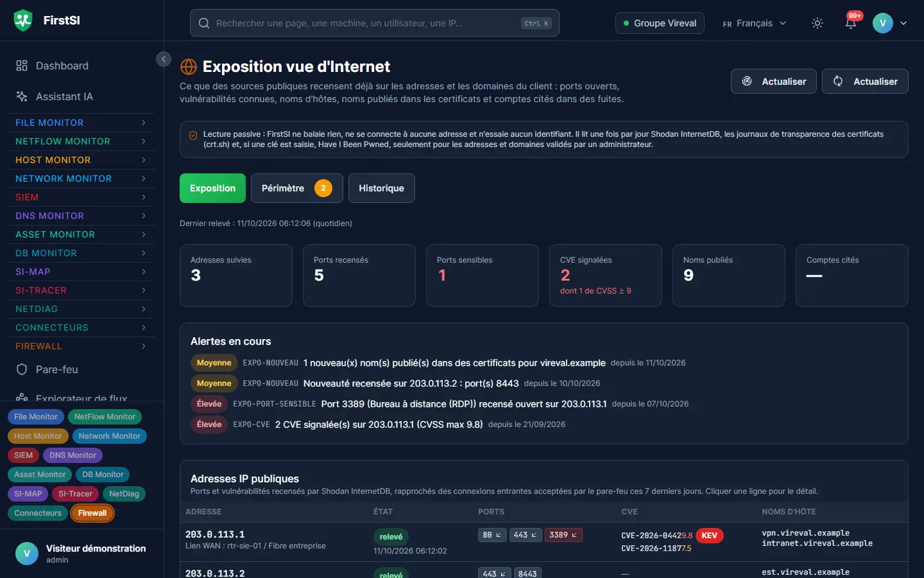Expand the NETWORK MONITOR section
Viewport: 924px width, 578px height.
(81, 179)
